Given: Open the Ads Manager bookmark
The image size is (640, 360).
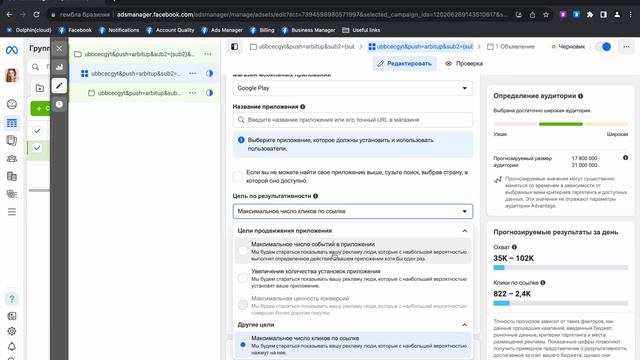Looking at the screenshot, I should (222, 30).
